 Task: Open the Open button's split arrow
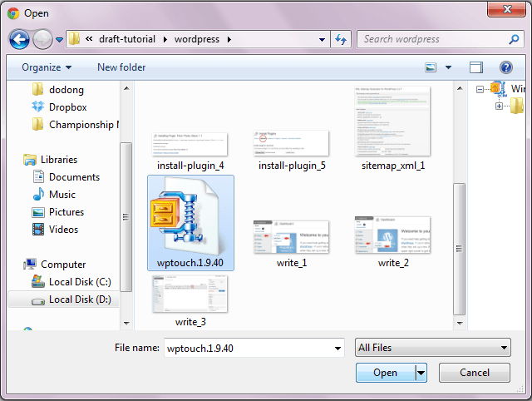421,373
